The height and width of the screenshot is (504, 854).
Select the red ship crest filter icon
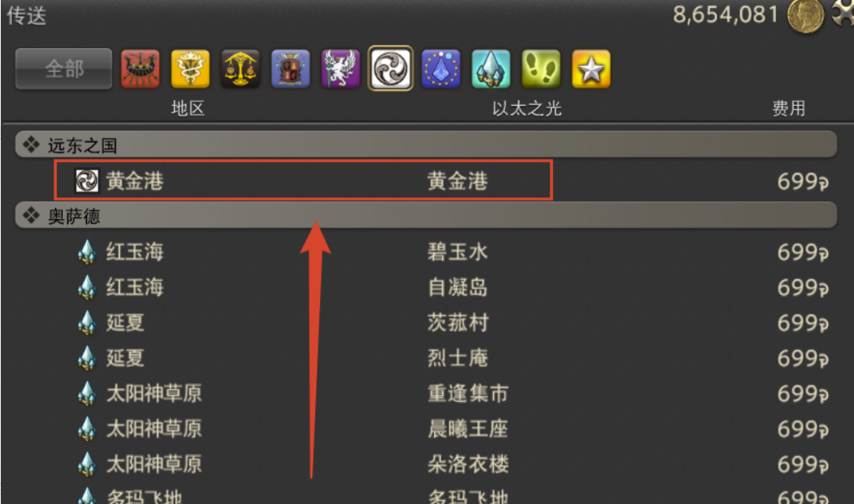click(x=140, y=68)
